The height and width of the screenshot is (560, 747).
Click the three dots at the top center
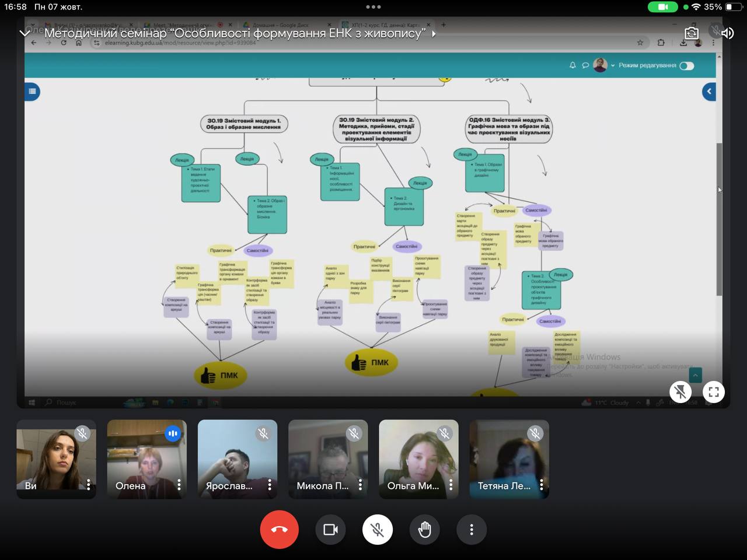[x=373, y=7]
